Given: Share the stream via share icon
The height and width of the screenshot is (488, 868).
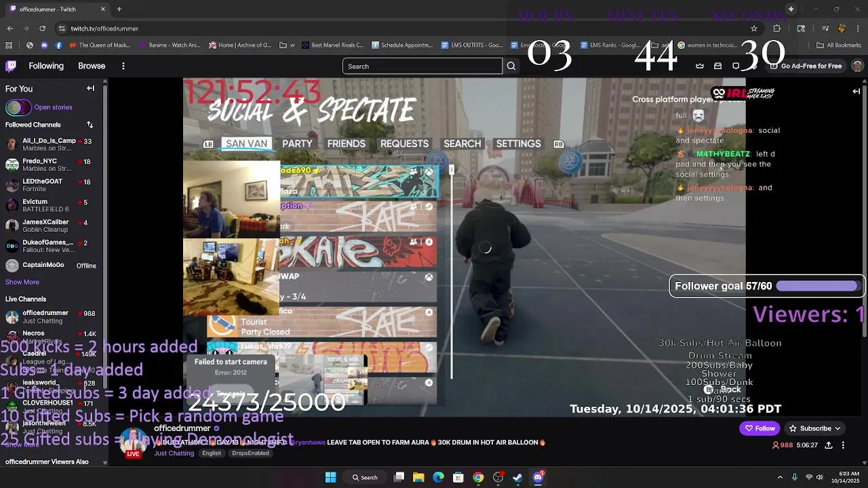Looking at the screenshot, I should pyautogui.click(x=829, y=445).
